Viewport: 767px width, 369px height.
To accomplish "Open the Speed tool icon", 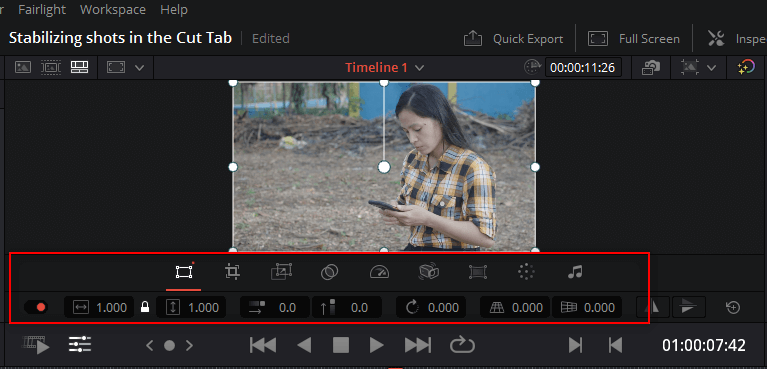I will coord(379,272).
